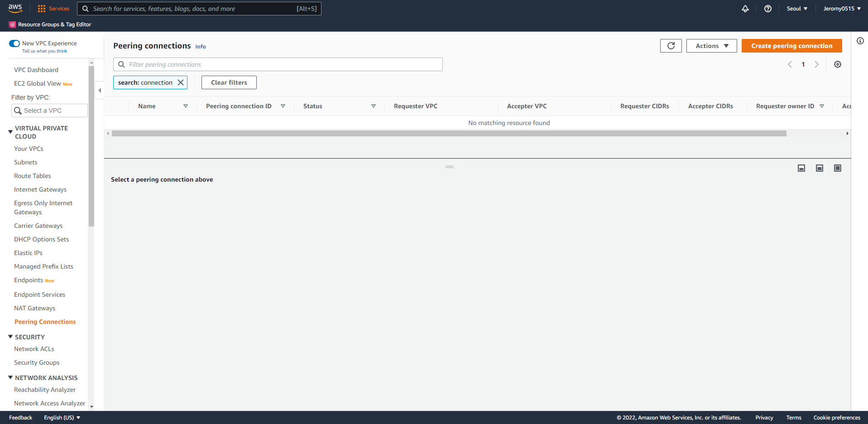Go to Internet Gateways
868x424 pixels.
click(x=40, y=189)
